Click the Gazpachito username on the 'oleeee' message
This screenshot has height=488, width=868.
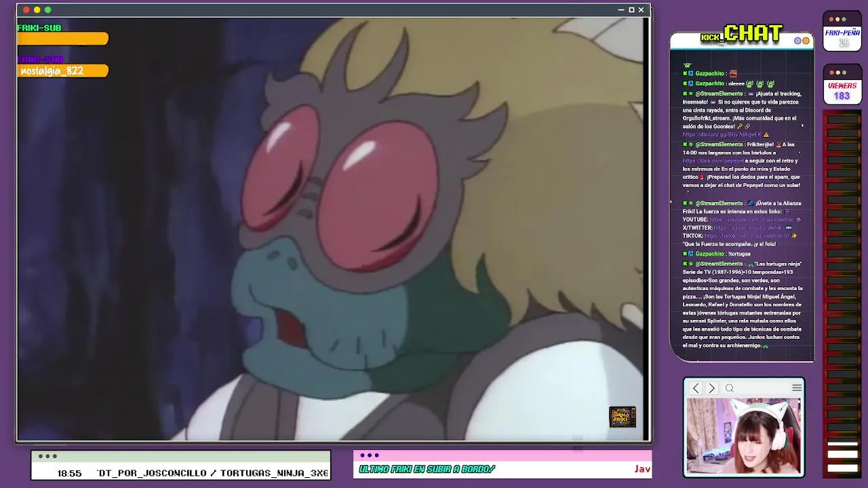[x=709, y=83]
